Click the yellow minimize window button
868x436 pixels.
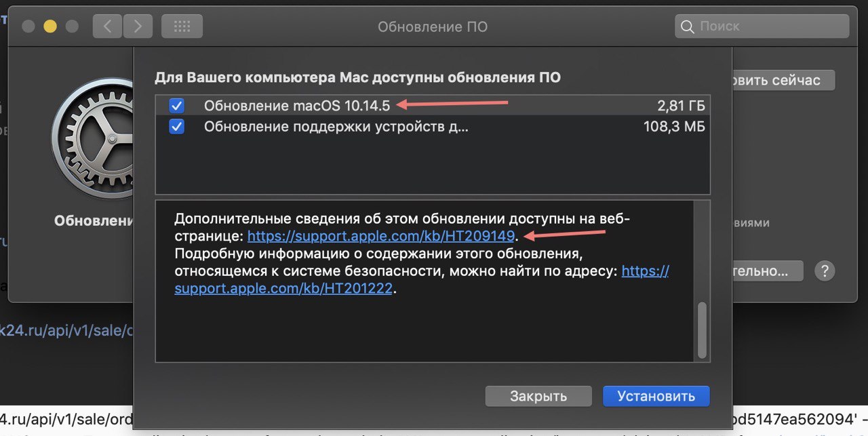click(50, 27)
